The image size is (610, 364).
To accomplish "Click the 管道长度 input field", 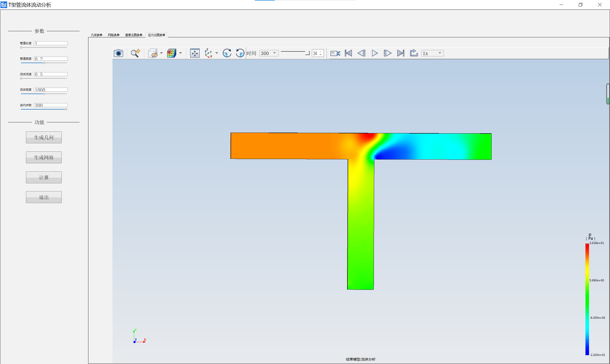I will point(51,43).
